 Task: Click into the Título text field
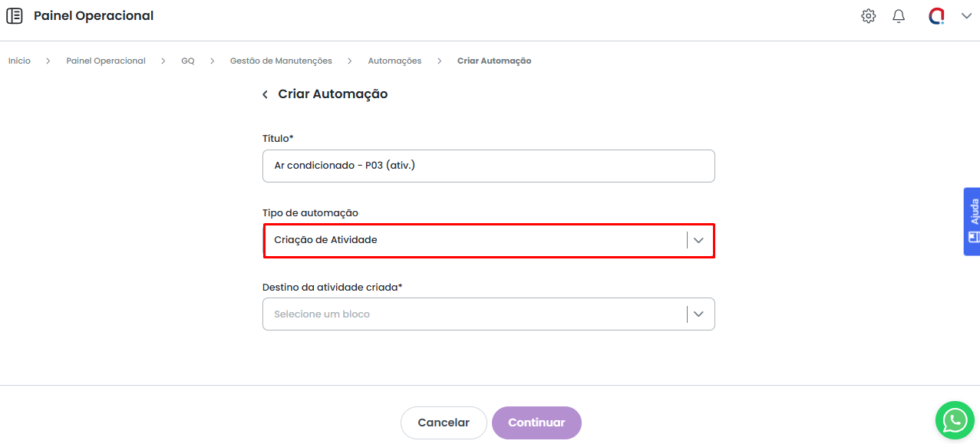[488, 166]
